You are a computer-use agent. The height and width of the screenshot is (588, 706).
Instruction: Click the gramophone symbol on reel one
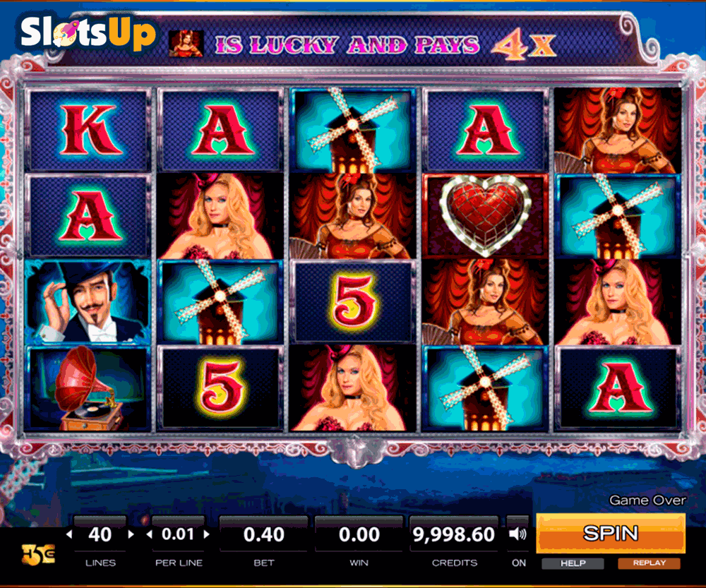click(x=88, y=389)
